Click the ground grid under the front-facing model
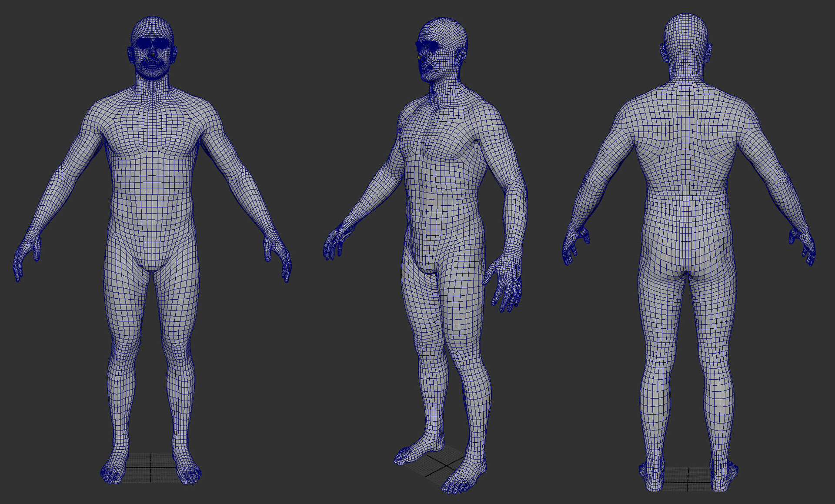 pyautogui.click(x=151, y=467)
